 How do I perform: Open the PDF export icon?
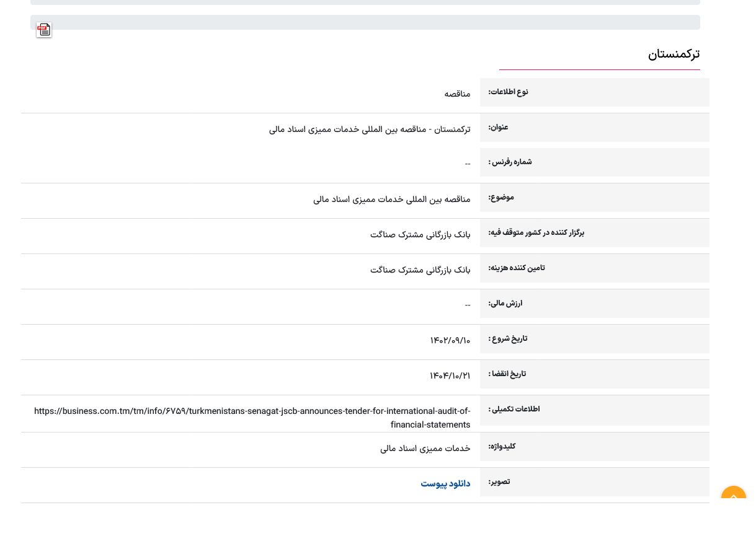pos(43,30)
